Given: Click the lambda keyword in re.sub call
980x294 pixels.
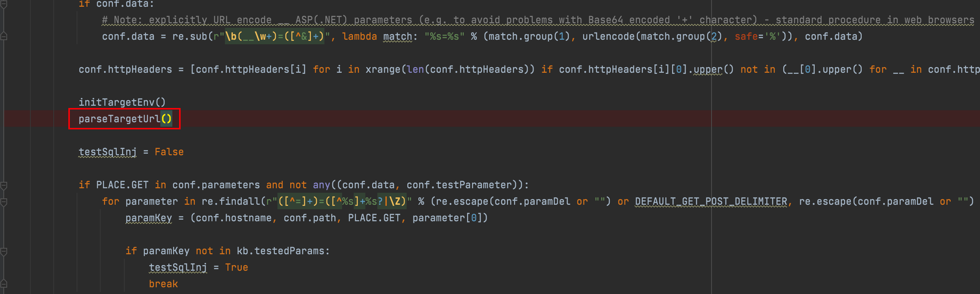Looking at the screenshot, I should click(359, 36).
